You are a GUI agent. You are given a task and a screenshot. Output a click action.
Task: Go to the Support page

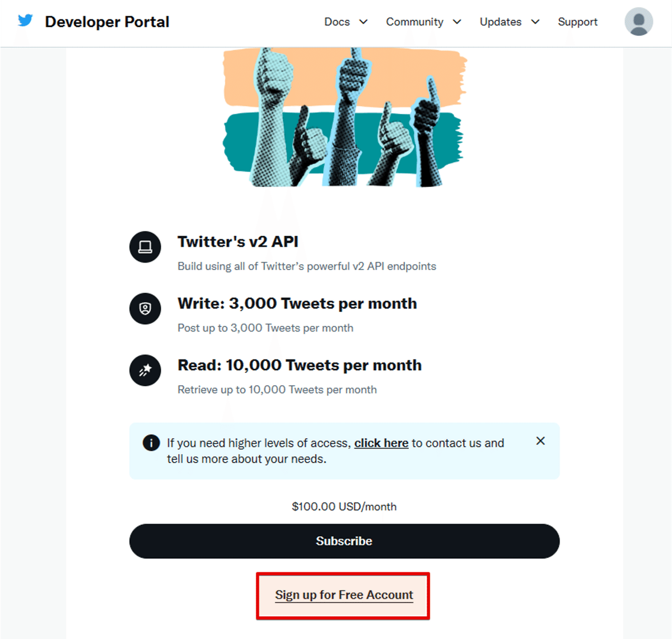coord(577,22)
